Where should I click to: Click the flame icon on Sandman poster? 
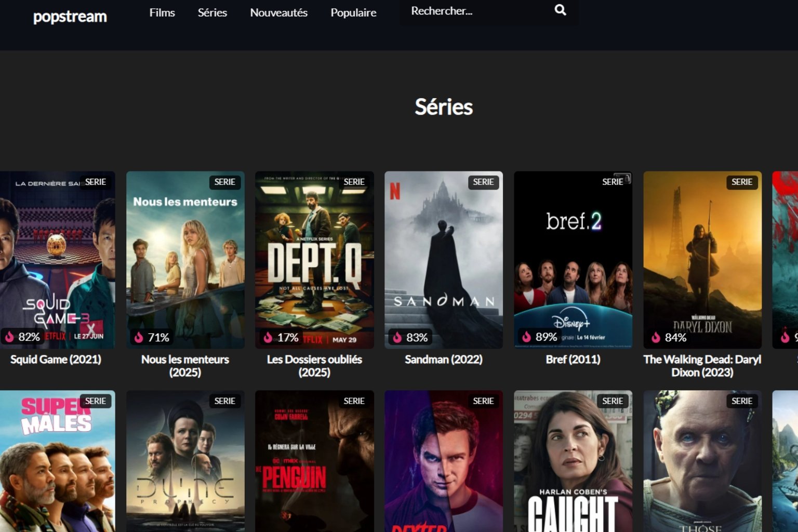397,338
